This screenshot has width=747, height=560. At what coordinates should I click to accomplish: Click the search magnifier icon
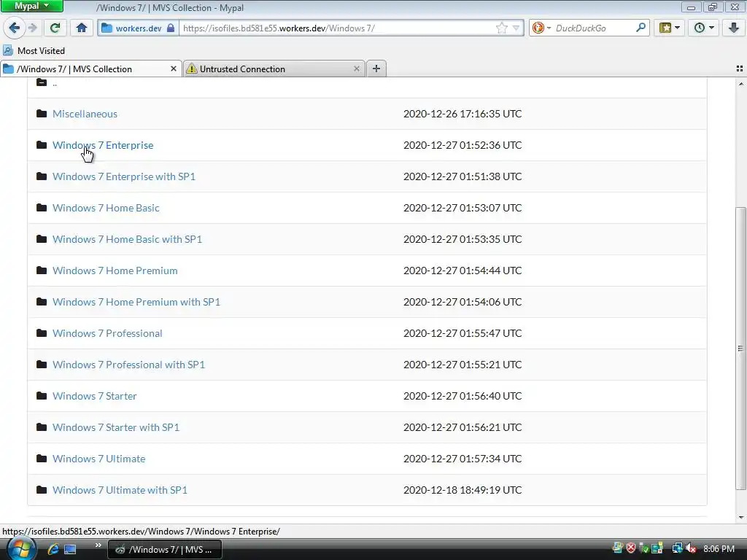click(x=640, y=28)
